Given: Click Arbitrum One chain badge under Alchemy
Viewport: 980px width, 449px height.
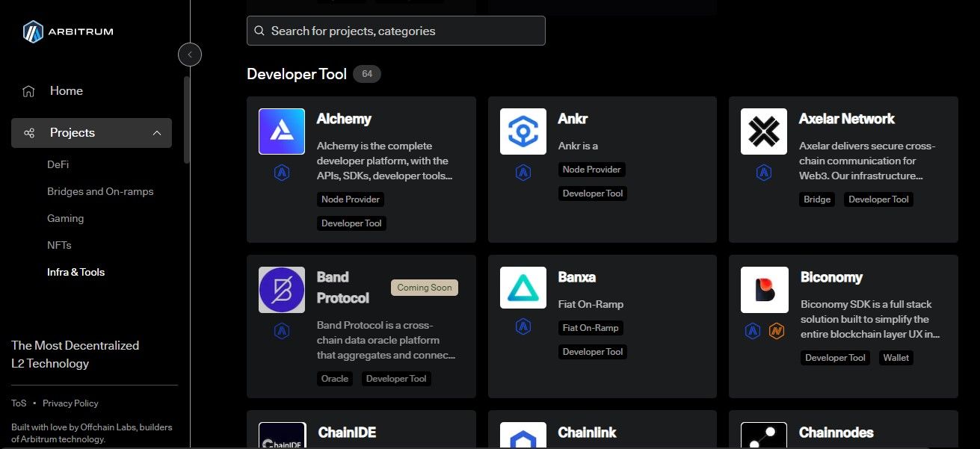Looking at the screenshot, I should point(282,173).
